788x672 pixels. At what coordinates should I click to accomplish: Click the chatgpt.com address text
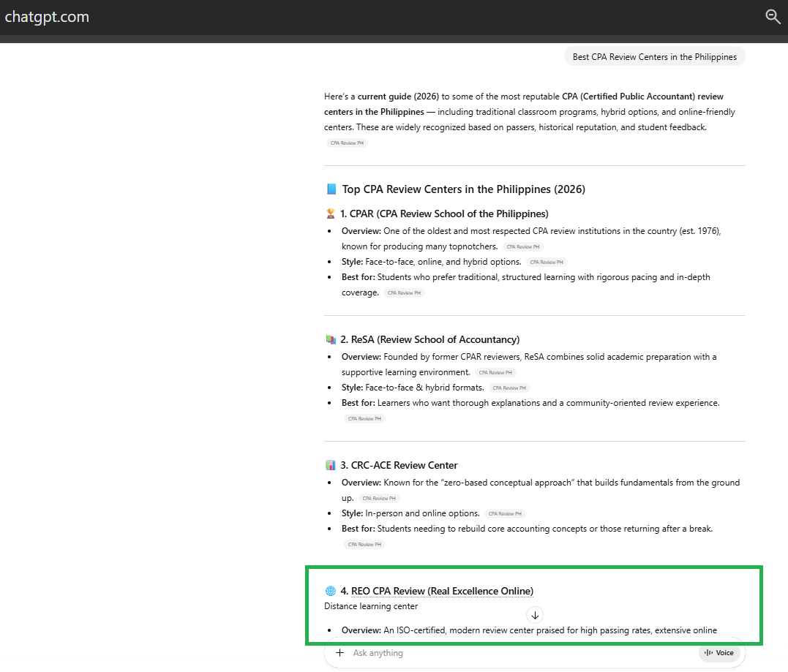[47, 17]
